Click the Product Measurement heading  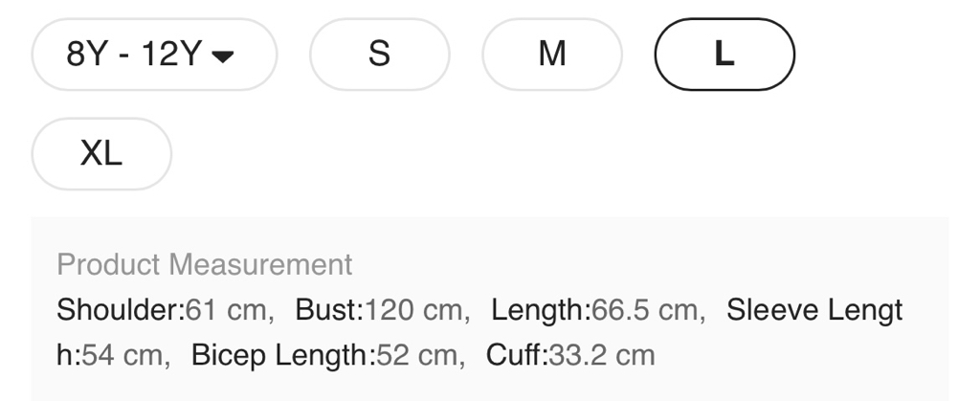(x=204, y=264)
